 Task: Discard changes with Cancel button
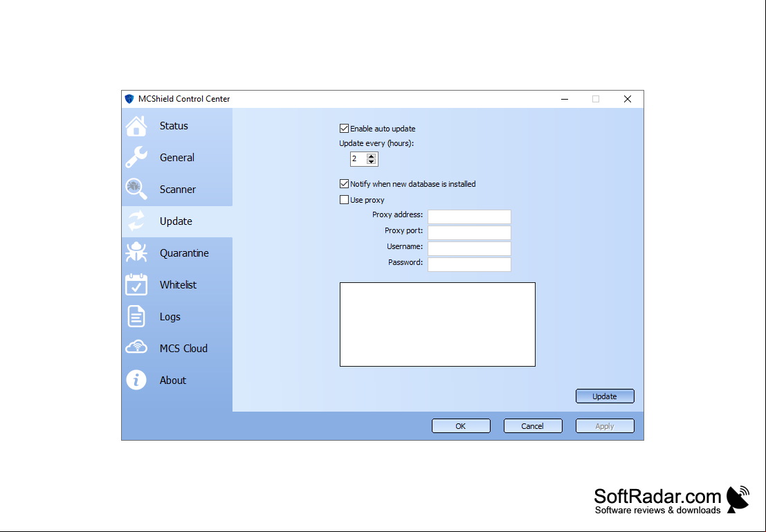point(533,426)
